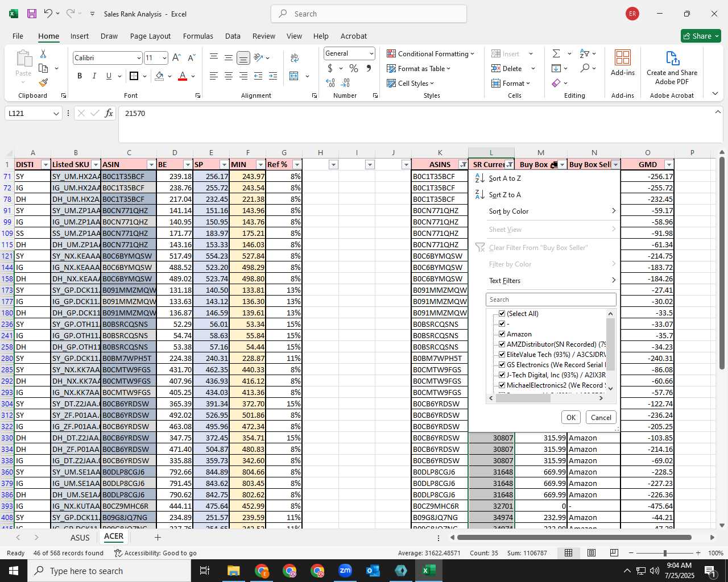Click the top Search box in title bar
Image resolution: width=728 pixels, height=582 pixels.
pos(369,14)
